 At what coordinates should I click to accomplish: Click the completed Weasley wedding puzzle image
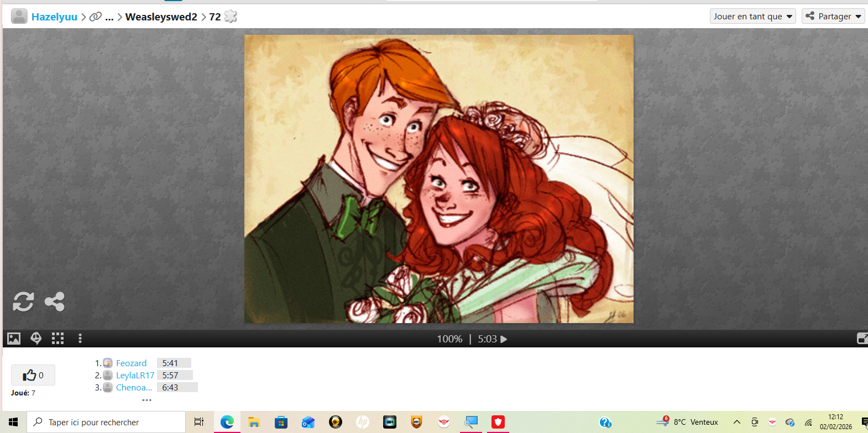tap(439, 179)
